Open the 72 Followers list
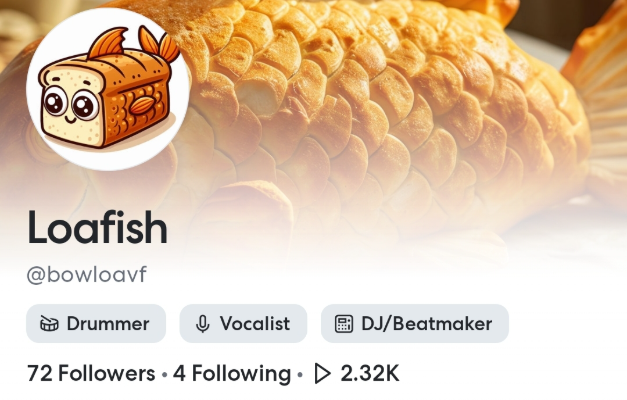This screenshot has height=400, width=627. (x=91, y=374)
